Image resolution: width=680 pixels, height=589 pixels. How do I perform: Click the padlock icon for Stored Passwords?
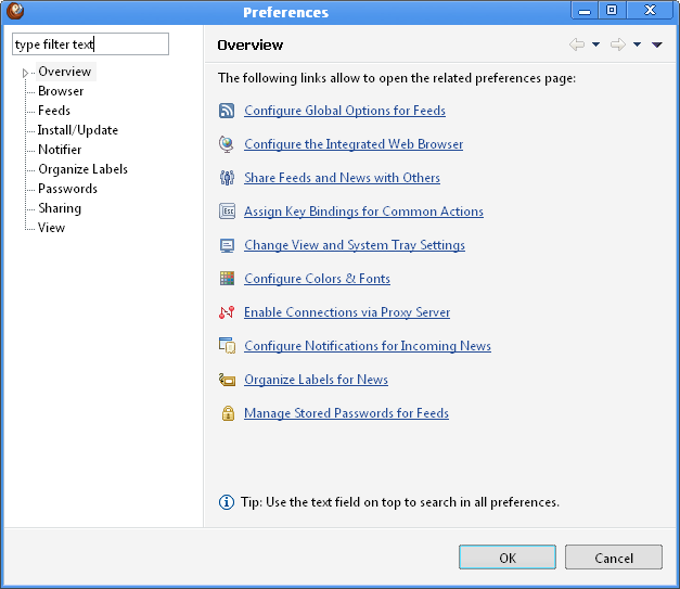coord(227,413)
